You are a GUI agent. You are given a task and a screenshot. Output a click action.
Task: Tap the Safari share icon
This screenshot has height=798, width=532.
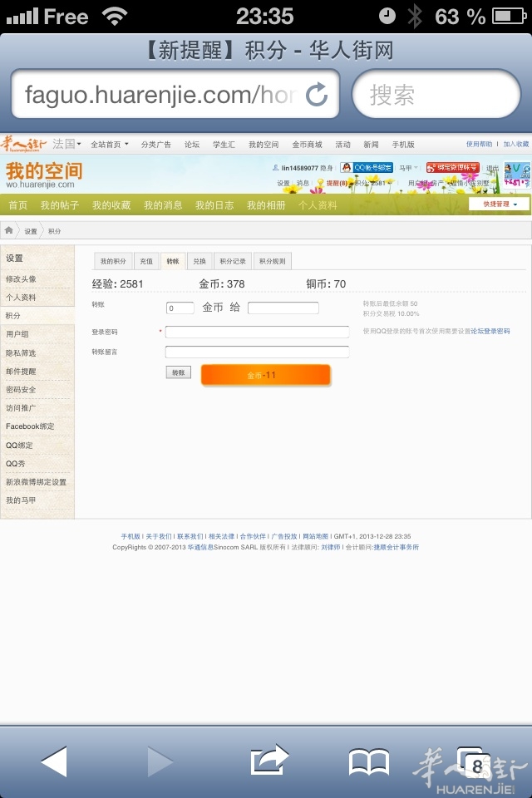268,761
